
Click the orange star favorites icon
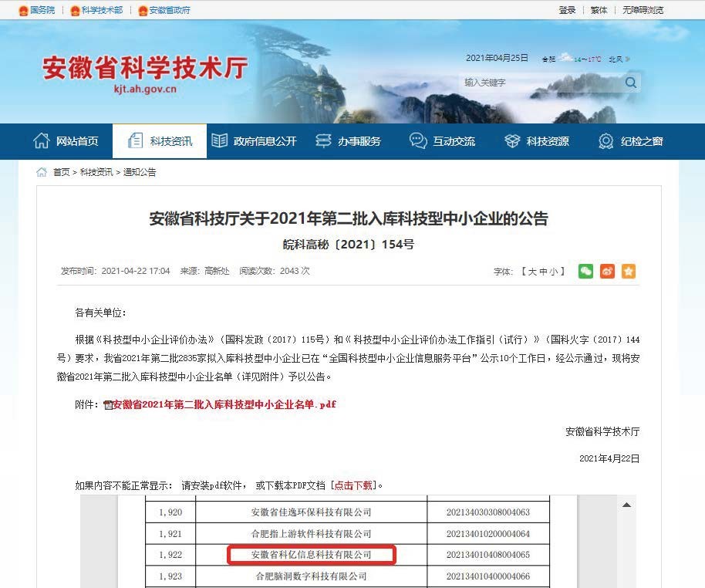coord(629,272)
